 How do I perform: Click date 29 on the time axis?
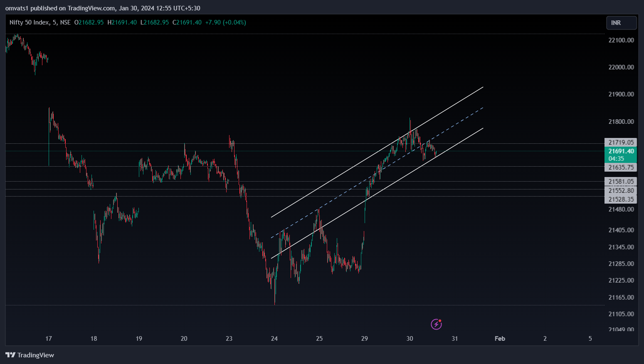[365, 339]
